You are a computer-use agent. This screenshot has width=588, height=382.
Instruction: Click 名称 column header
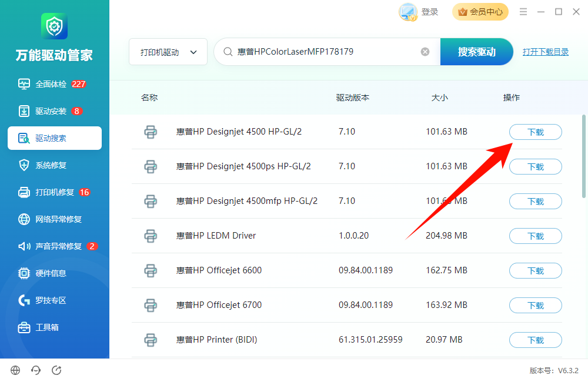pyautogui.click(x=149, y=98)
